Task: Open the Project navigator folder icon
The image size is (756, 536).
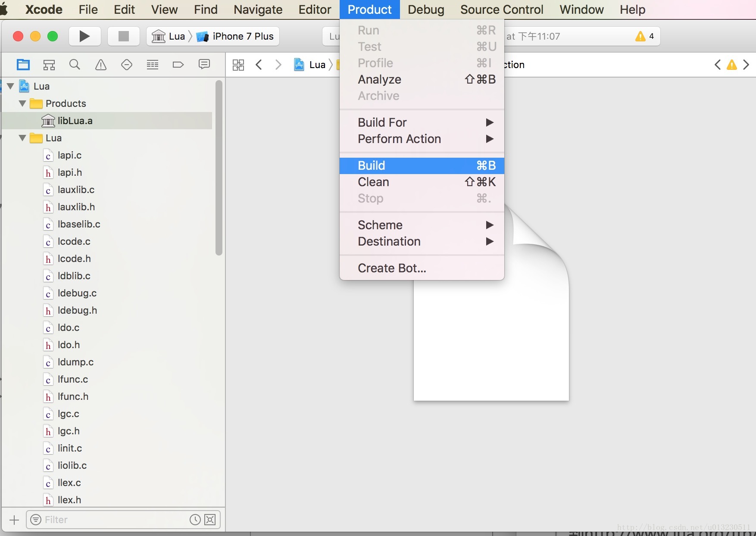Action: point(23,65)
